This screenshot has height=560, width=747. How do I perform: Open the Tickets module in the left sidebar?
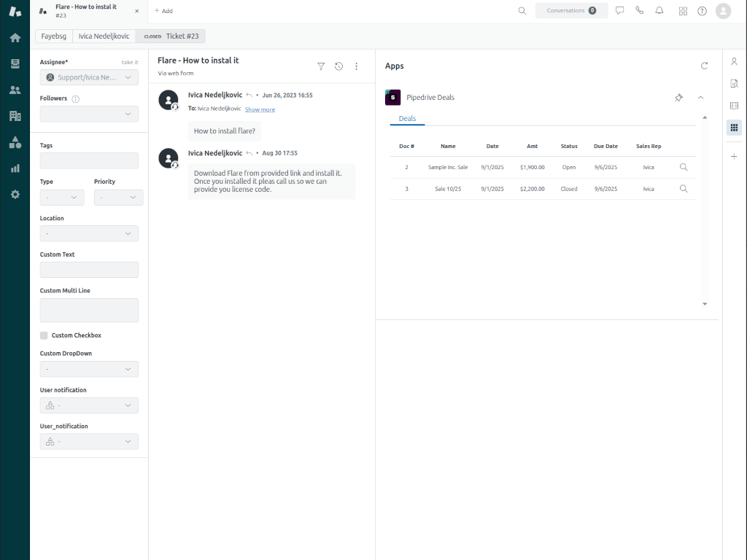click(15, 63)
